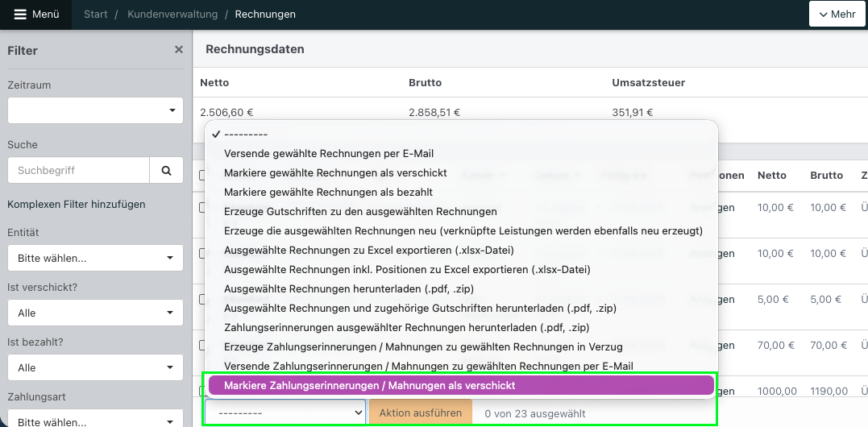This screenshot has height=427, width=868.
Task: Open the Entität dropdown
Action: 95,258
